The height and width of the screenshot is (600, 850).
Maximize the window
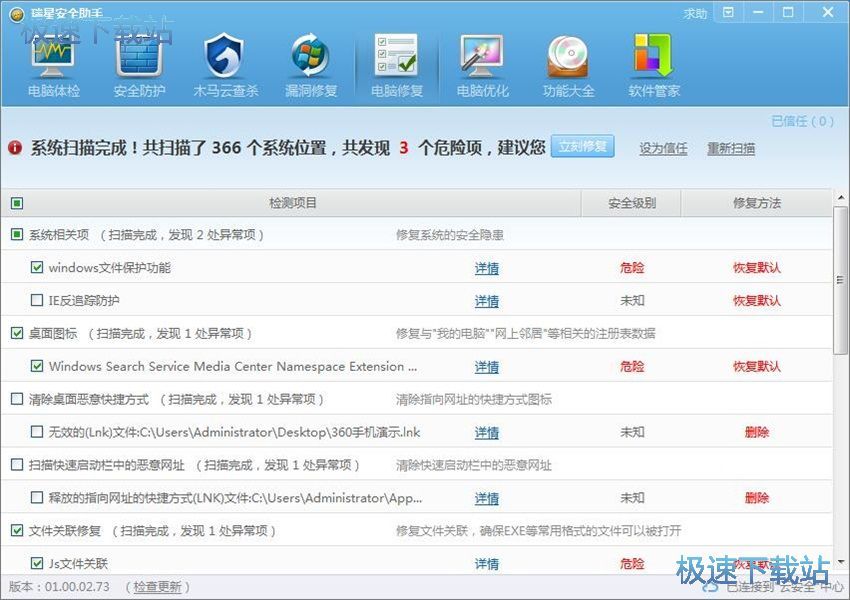(788, 12)
